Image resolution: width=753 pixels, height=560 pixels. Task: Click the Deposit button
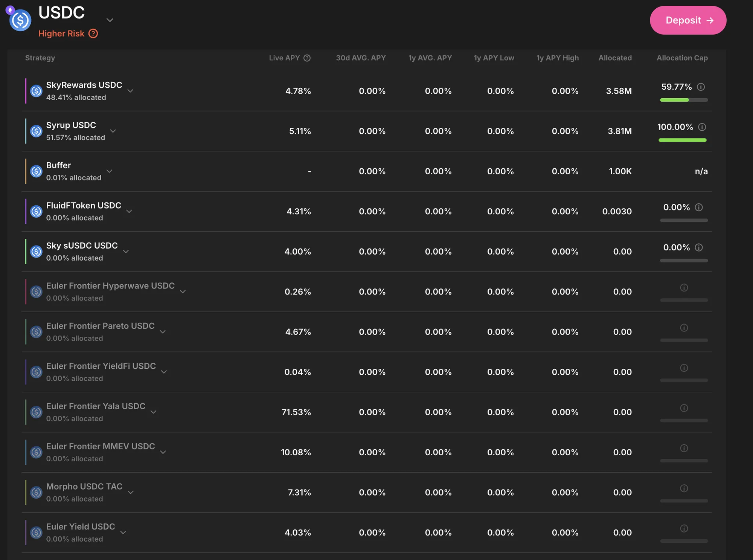688,20
